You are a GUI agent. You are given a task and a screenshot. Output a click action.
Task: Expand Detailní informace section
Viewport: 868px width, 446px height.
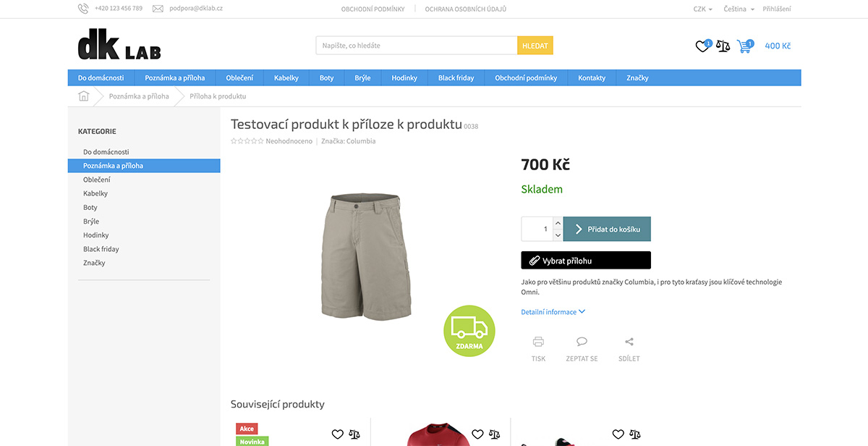(553, 312)
